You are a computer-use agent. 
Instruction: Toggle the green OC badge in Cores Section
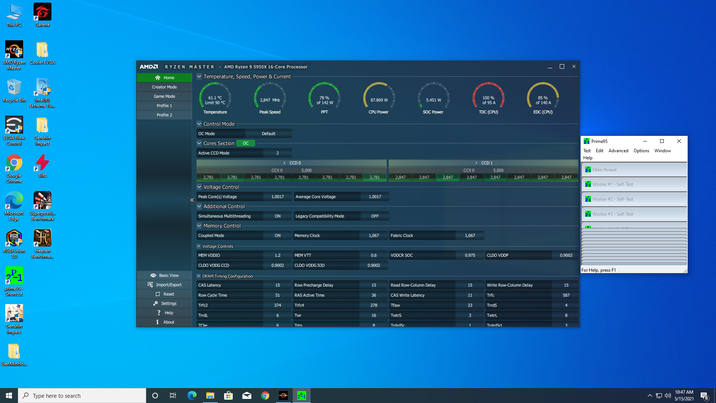[246, 143]
